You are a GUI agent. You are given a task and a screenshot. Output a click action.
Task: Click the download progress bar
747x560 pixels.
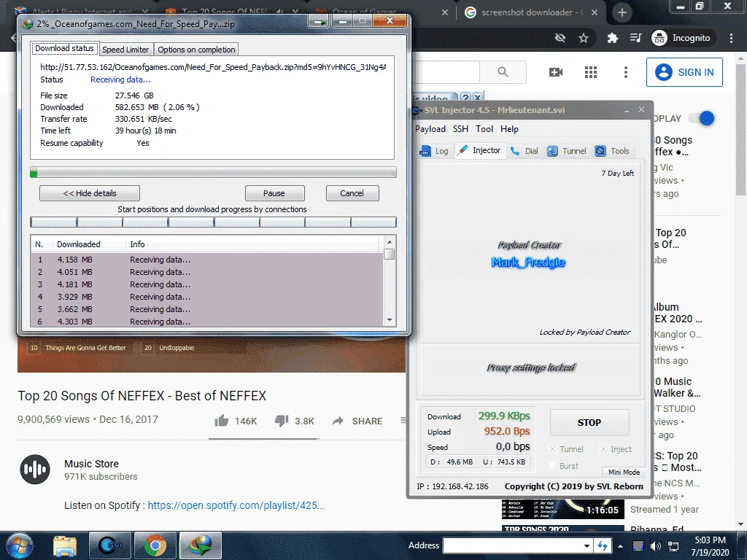click(x=213, y=172)
